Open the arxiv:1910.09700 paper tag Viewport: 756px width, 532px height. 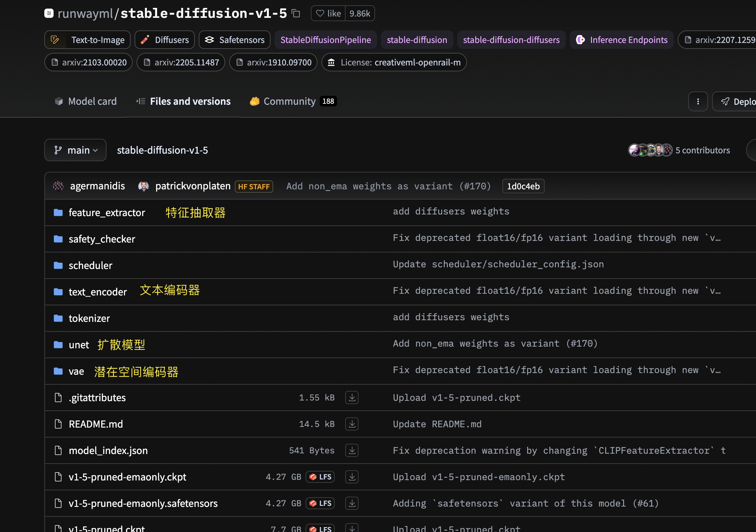(x=273, y=62)
